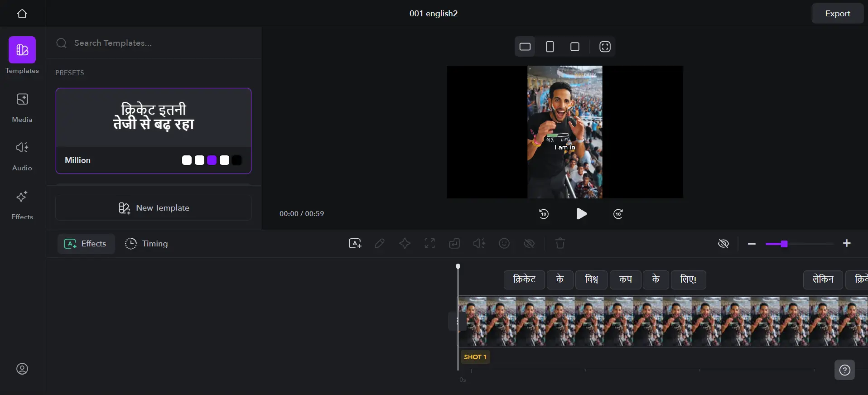This screenshot has width=868, height=395.
Task: Open the Audio sidebar panel
Action: [x=22, y=156]
